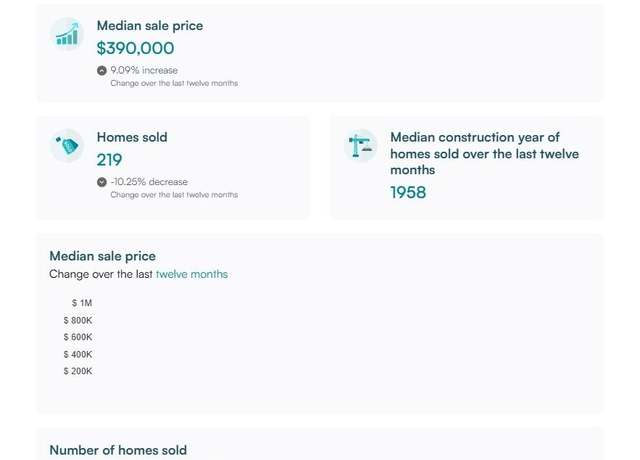Click the $ 1M axis label
The height and width of the screenshot is (460, 640).
[x=82, y=303]
